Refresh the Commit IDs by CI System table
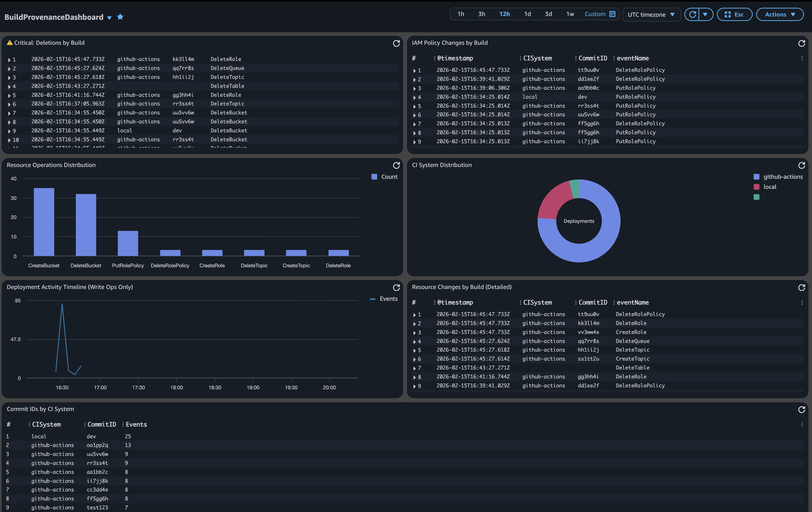This screenshot has height=512, width=812. (x=802, y=410)
